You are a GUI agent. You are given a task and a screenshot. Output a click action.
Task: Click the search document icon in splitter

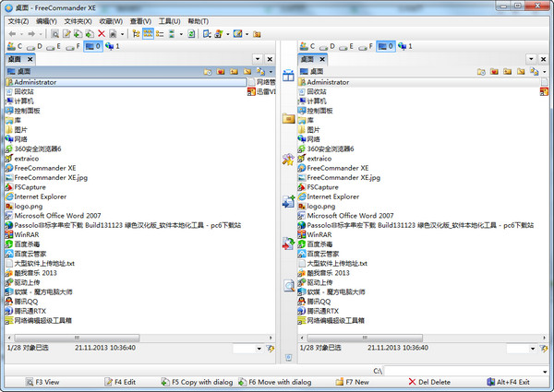(289, 285)
